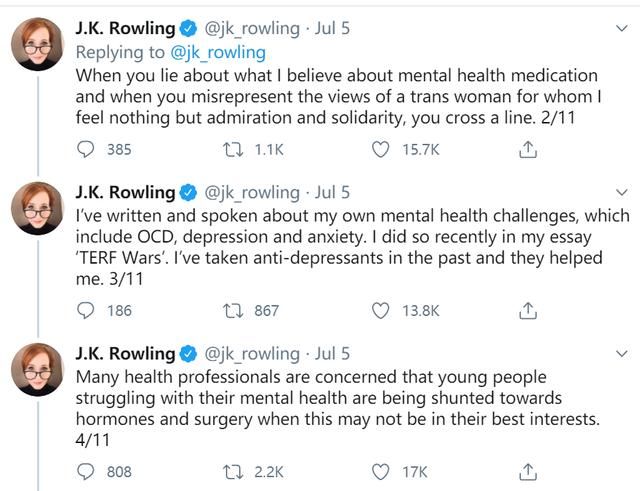Share the 3/11 tweet

coord(529,310)
